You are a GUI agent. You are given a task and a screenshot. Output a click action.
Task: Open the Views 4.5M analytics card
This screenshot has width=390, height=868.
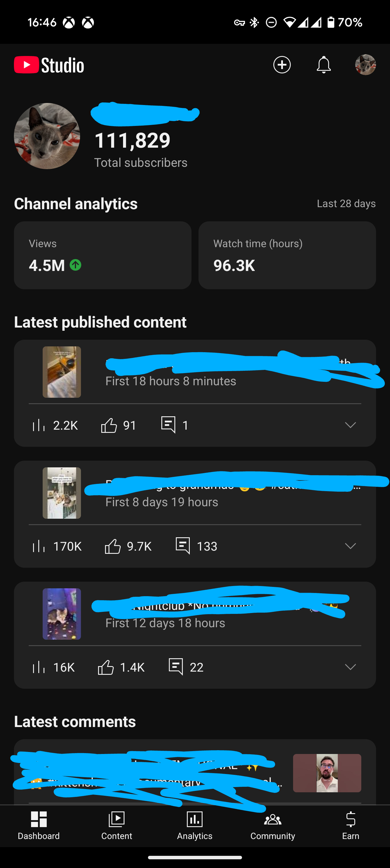pos(103,255)
